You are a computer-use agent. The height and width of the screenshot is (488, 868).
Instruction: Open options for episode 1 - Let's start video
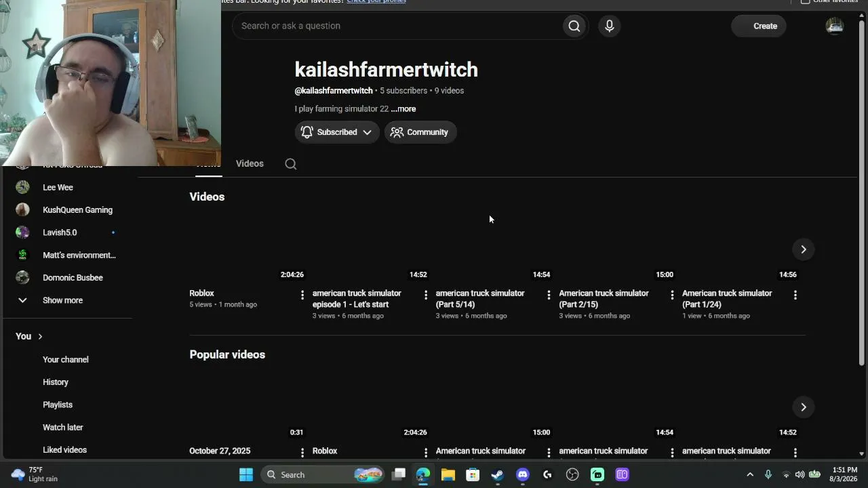(426, 295)
